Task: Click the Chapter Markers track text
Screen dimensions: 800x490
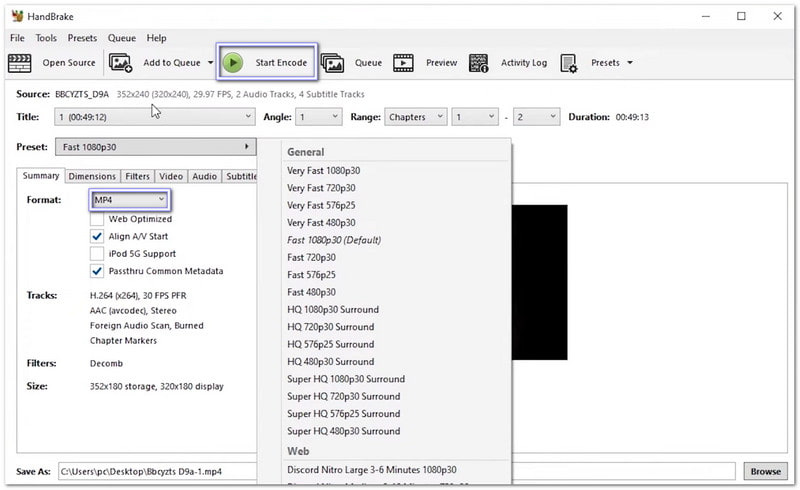Action: 123,340
